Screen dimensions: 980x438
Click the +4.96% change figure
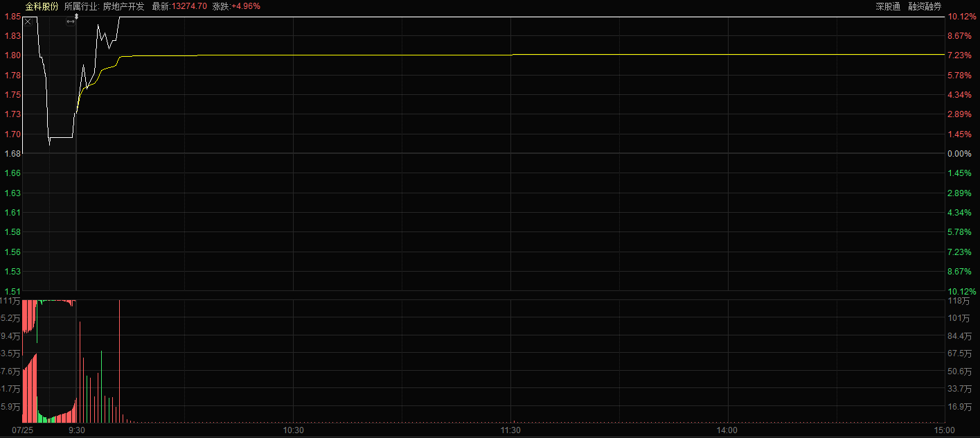pyautogui.click(x=246, y=6)
